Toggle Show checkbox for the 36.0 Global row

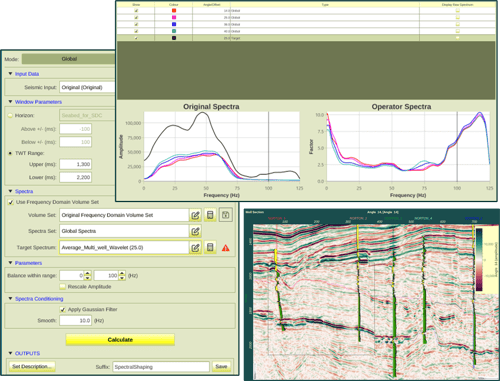[x=136, y=24]
